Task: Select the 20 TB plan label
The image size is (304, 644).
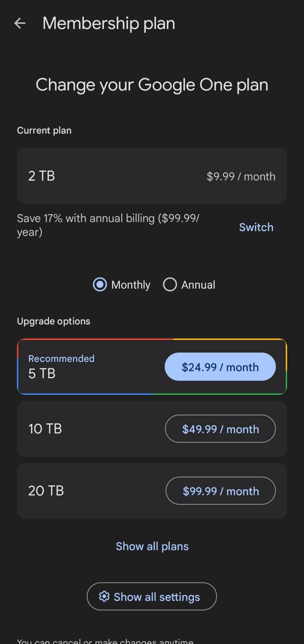Action: tap(46, 491)
